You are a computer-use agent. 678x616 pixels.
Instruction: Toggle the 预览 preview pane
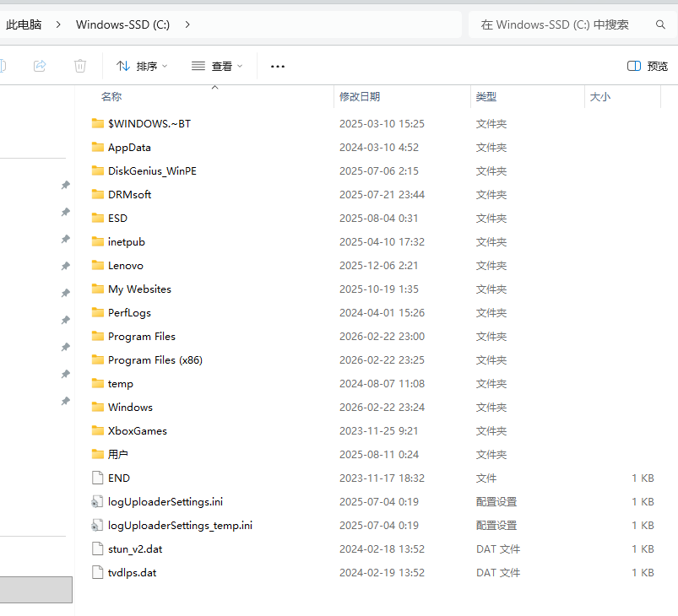point(648,66)
